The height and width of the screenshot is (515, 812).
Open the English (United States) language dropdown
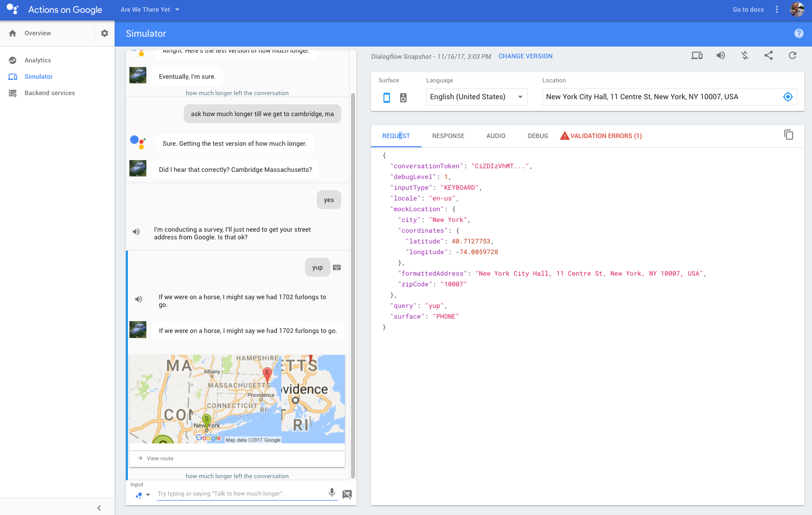tap(477, 97)
